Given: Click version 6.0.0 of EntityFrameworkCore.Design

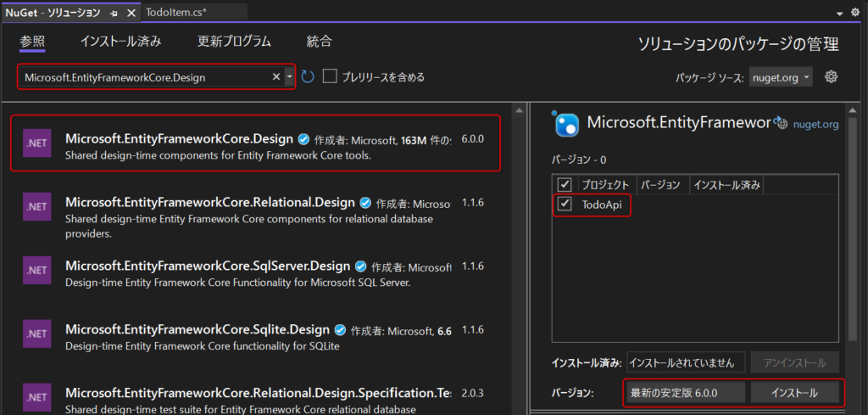Looking at the screenshot, I should tap(472, 138).
